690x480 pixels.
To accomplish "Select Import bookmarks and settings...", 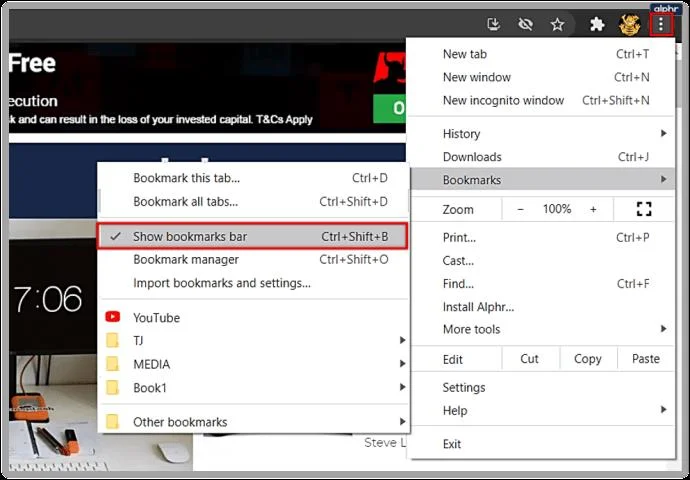I will tap(253, 283).
